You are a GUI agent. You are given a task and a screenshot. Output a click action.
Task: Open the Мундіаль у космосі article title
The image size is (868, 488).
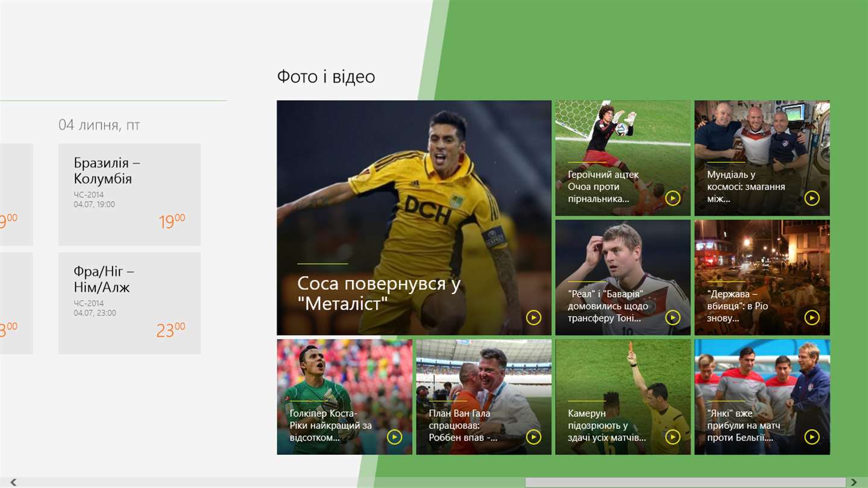point(746,187)
